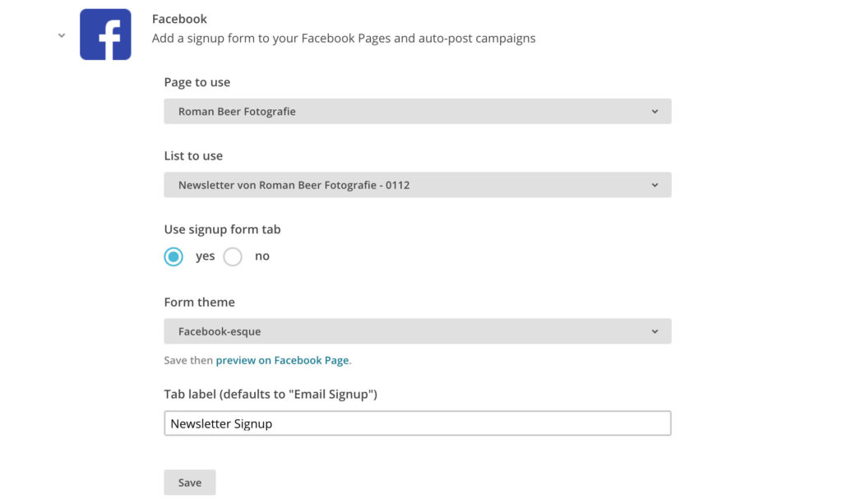Open the 'List to use' dropdown
The height and width of the screenshot is (504, 842).
click(x=417, y=185)
